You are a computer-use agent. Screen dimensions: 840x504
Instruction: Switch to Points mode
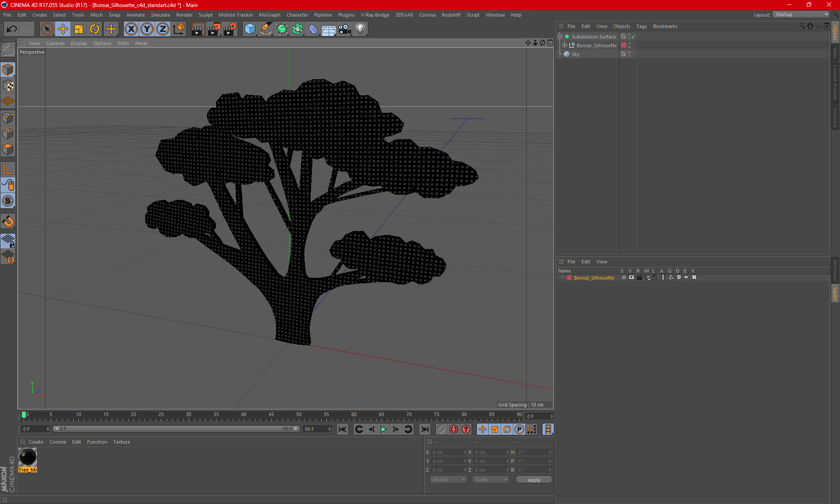(8, 118)
